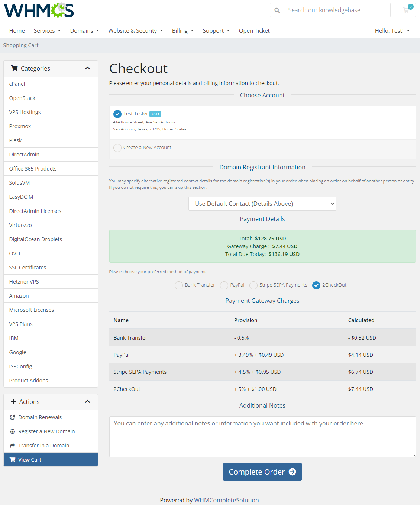Viewport: 420px width, 505px height.
Task: Collapse the Actions panel
Action: pyautogui.click(x=88, y=402)
